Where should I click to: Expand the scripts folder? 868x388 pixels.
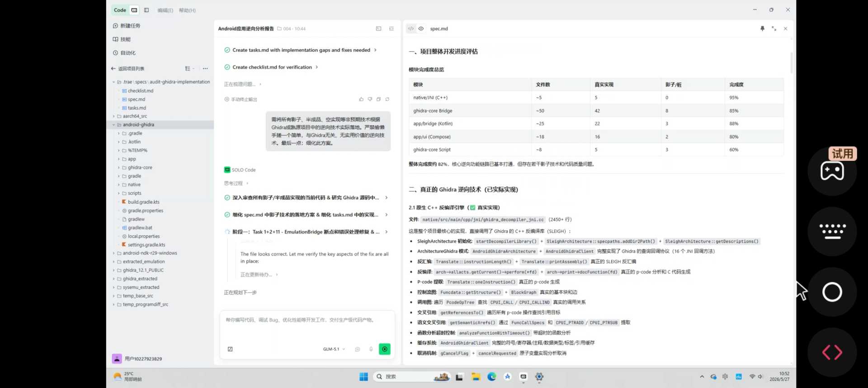tap(119, 193)
